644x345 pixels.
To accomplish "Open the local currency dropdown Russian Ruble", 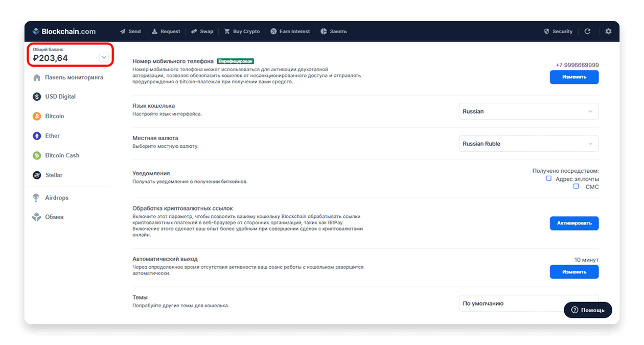I will pyautogui.click(x=528, y=144).
